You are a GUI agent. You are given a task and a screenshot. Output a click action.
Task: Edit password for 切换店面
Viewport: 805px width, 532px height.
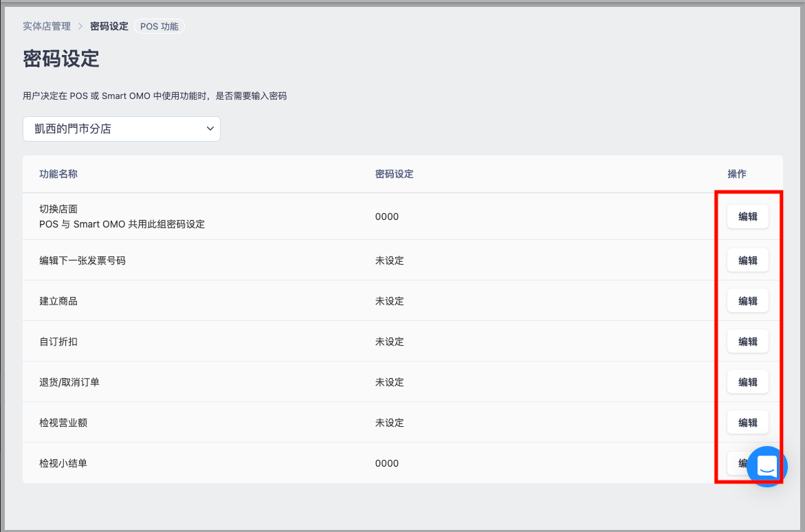(x=747, y=217)
